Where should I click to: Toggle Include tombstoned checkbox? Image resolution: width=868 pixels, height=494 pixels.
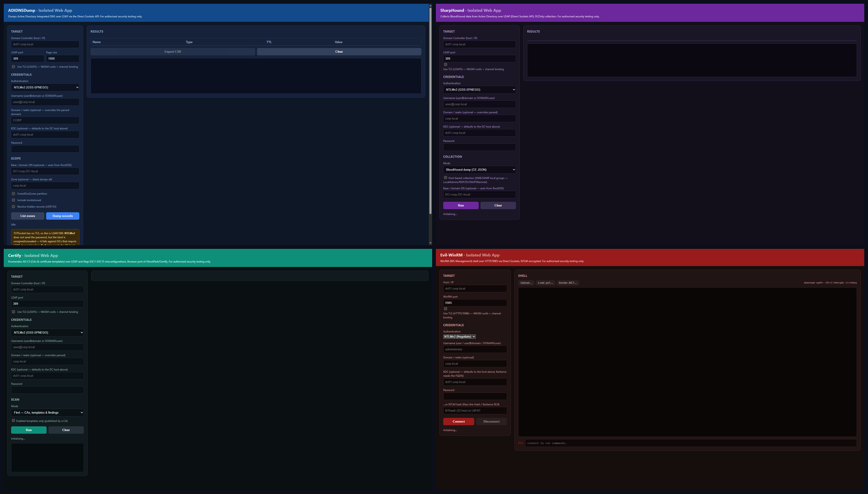coord(14,200)
